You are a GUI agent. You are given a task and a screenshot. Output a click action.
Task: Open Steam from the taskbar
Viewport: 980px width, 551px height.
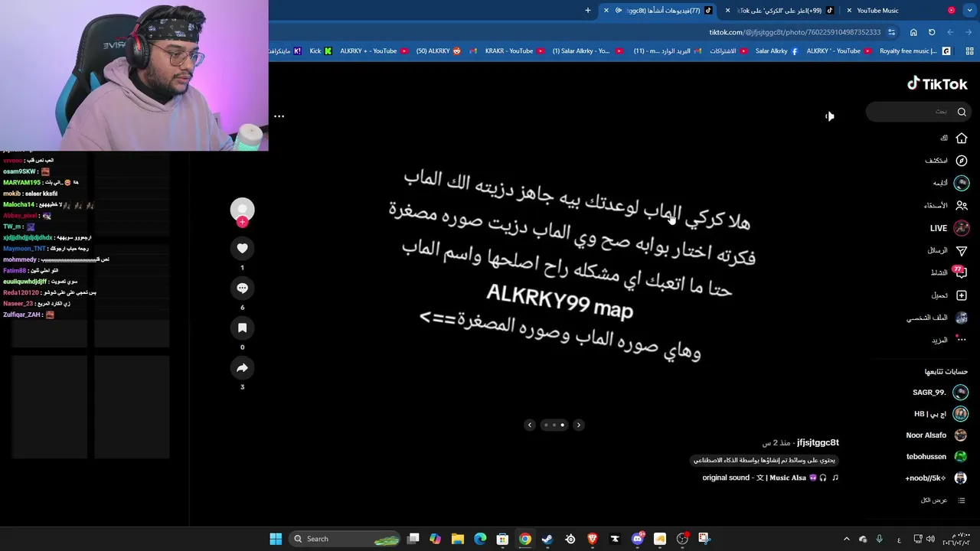point(547,539)
